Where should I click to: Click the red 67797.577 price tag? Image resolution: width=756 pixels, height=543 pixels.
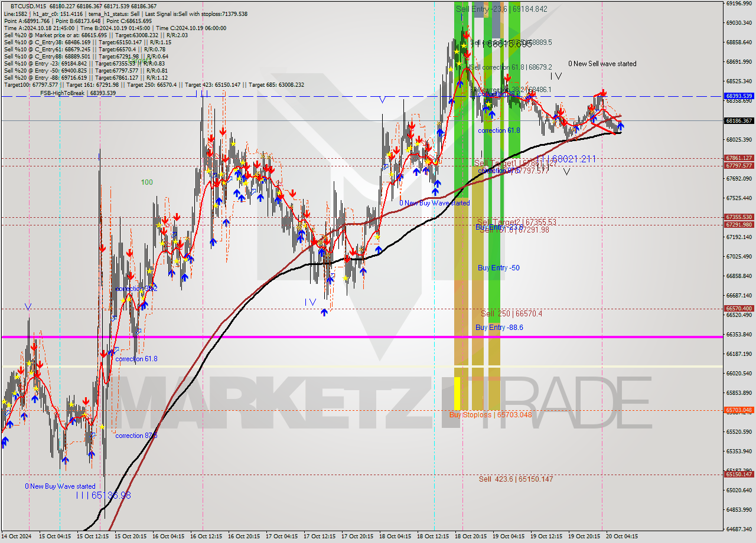pyautogui.click(x=738, y=165)
